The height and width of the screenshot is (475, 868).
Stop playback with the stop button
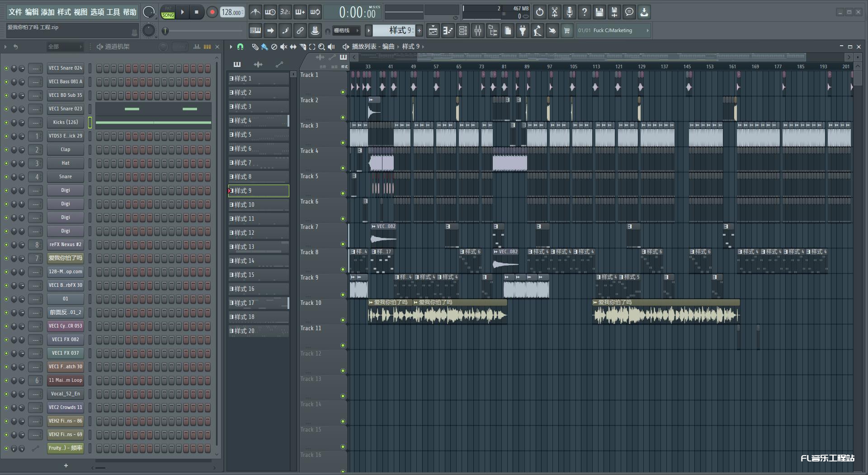pyautogui.click(x=197, y=12)
